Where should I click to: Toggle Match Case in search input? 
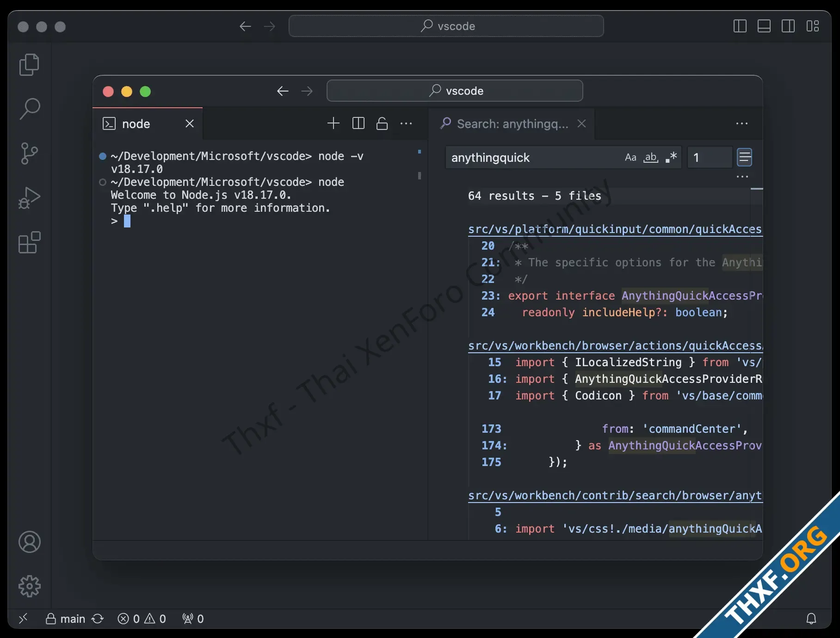[630, 158]
